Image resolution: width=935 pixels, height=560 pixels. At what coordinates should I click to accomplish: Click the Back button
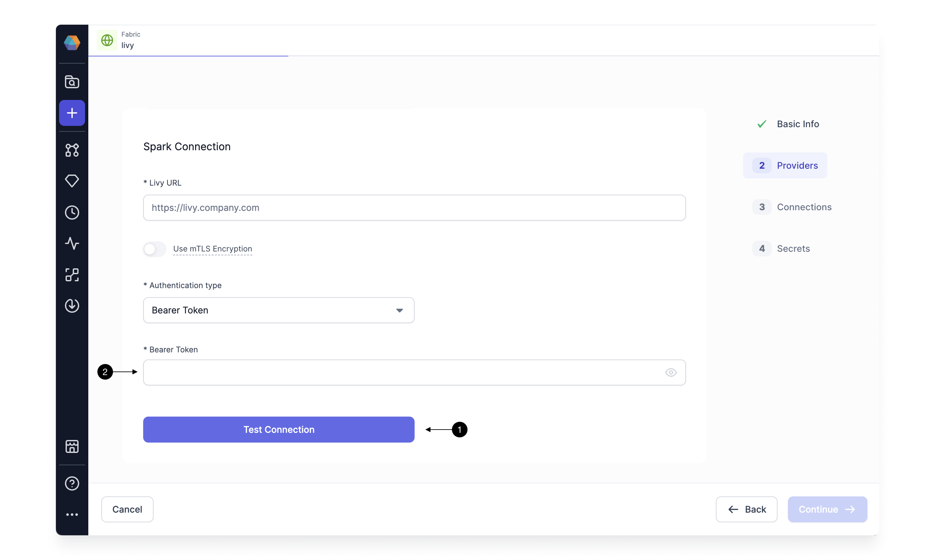(x=747, y=509)
